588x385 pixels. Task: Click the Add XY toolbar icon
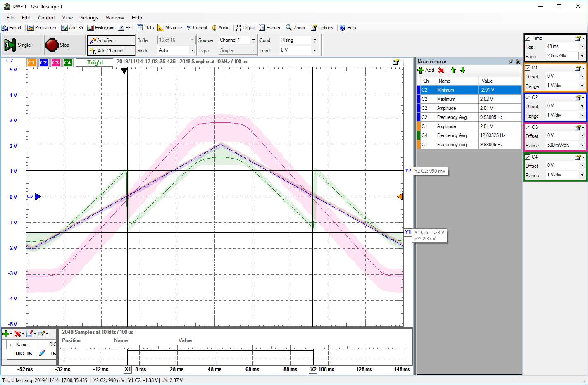72,28
